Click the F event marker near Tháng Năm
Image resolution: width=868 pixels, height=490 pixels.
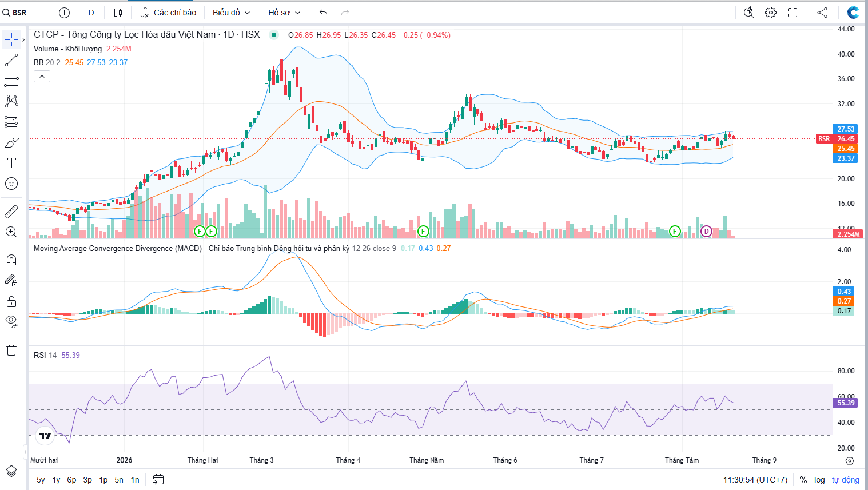(423, 231)
